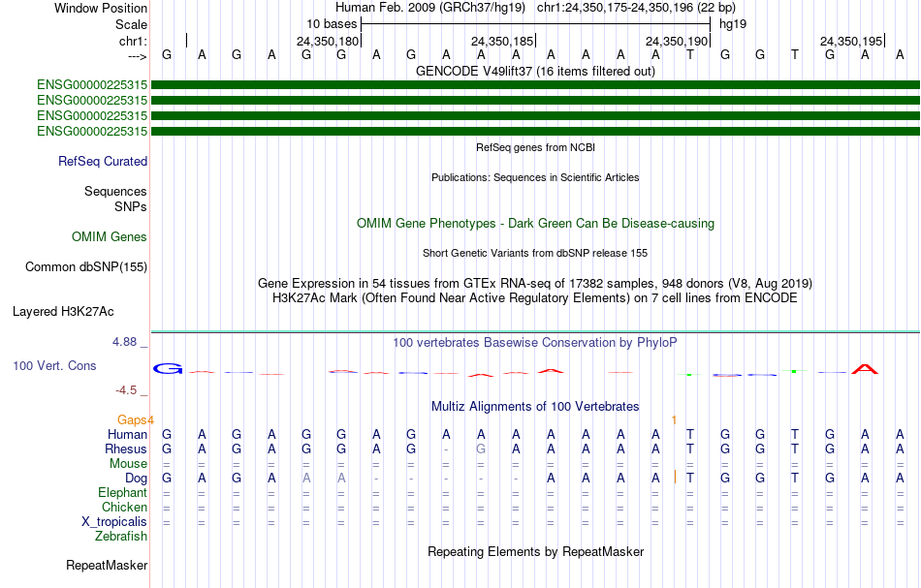Select the X_tropicalis alignment row label
The image size is (921, 588).
114,522
